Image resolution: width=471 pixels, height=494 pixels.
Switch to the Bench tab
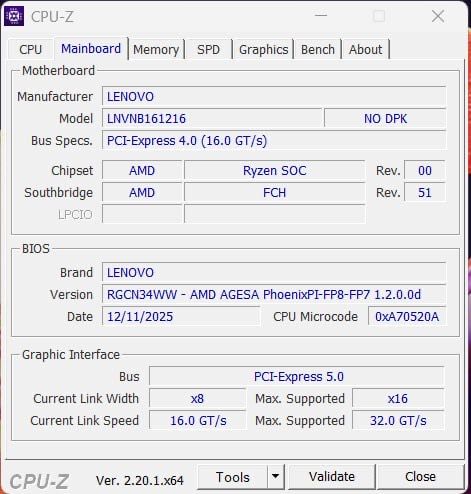point(318,50)
